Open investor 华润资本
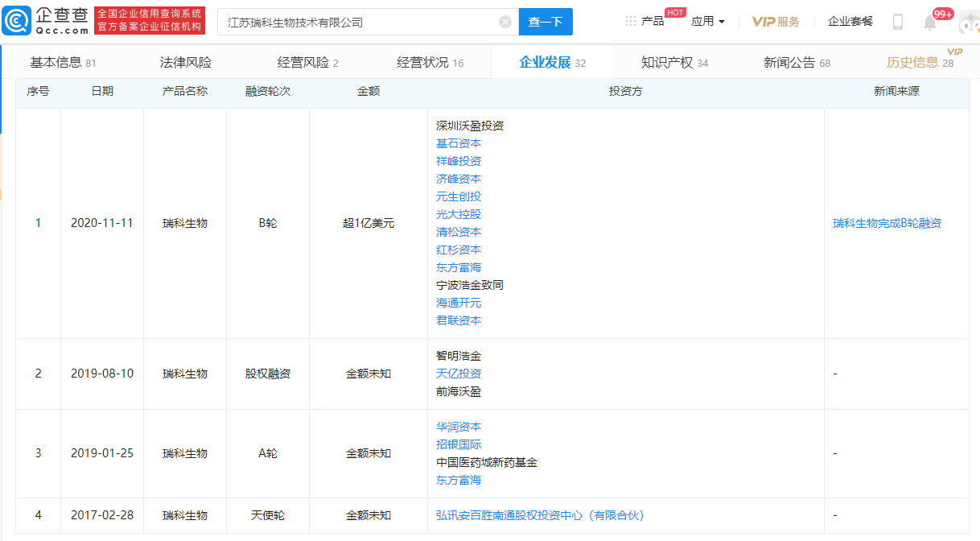This screenshot has width=980, height=541. click(x=459, y=427)
